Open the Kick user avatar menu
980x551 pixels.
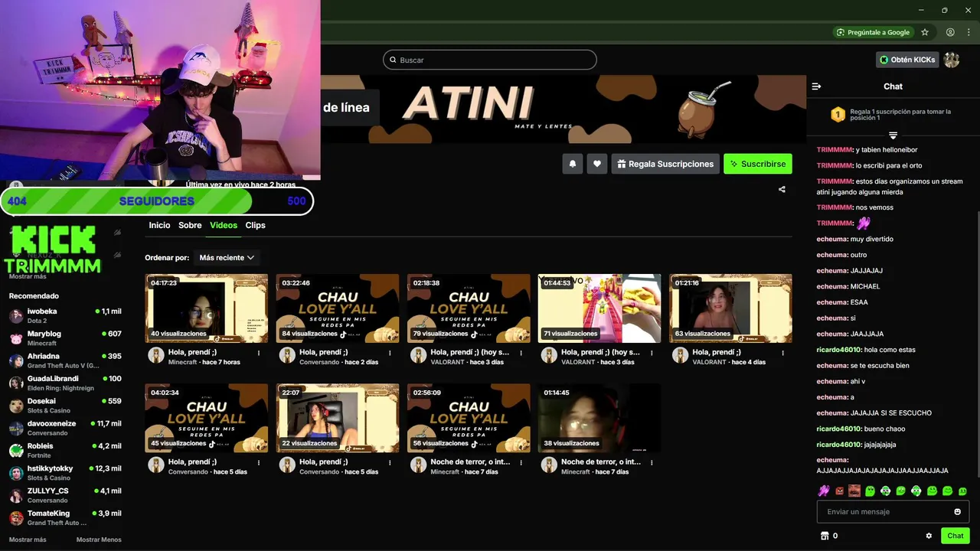click(952, 60)
